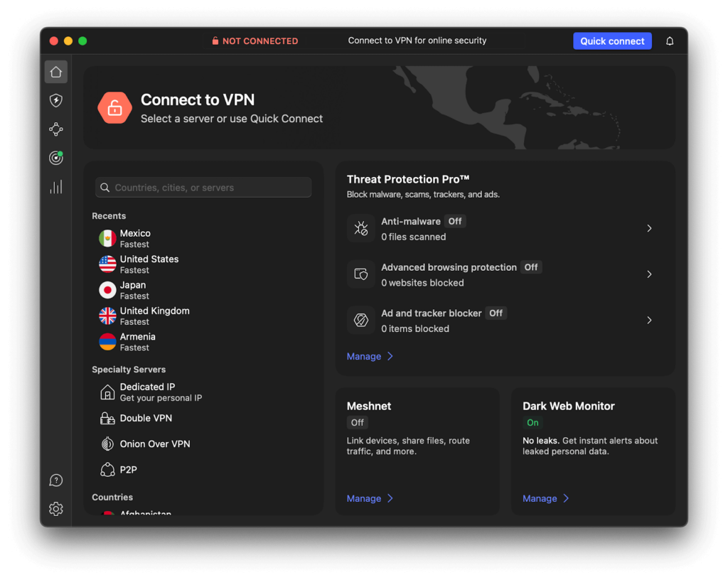The width and height of the screenshot is (728, 580).
Task: Choose the Double VPN specialty server
Action: click(203, 418)
